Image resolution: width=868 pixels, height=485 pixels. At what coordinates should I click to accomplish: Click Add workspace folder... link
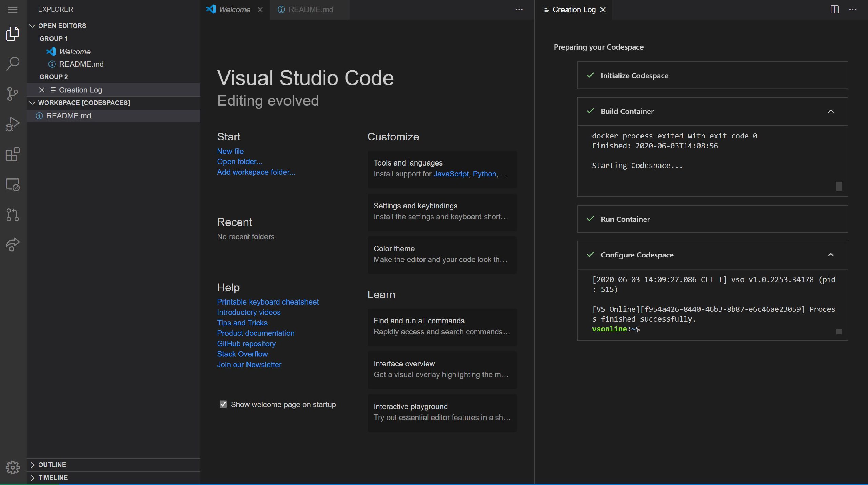point(256,172)
